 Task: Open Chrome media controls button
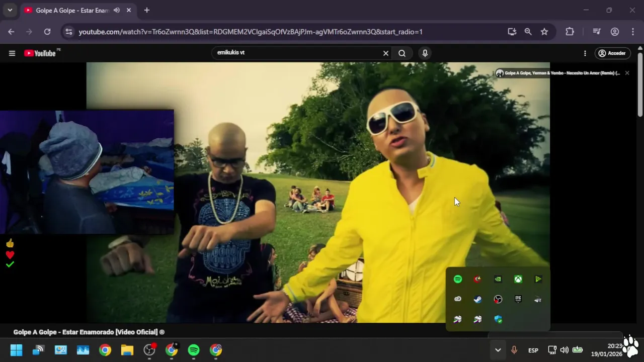click(597, 32)
